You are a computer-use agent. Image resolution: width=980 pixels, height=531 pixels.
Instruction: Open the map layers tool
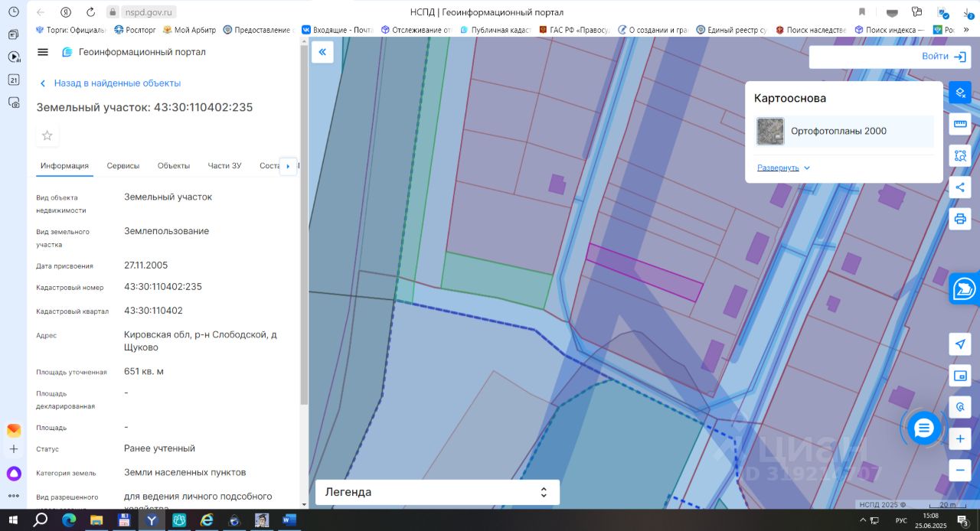tap(960, 93)
